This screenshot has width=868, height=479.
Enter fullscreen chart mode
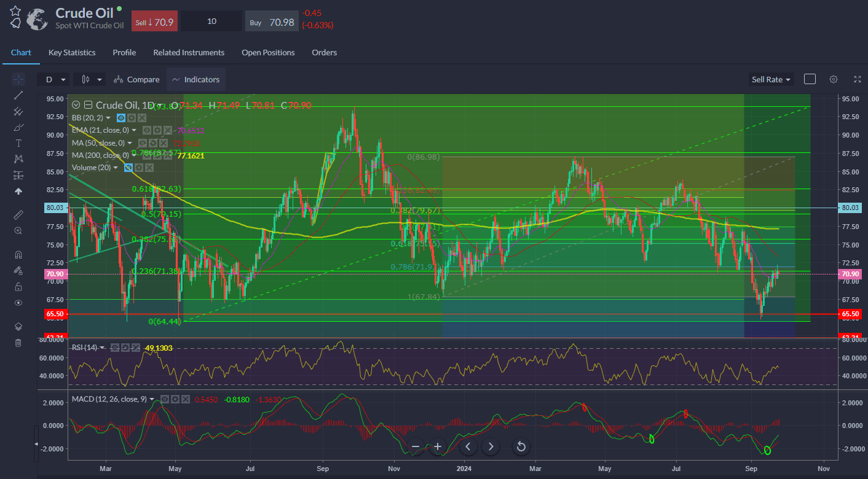click(858, 79)
